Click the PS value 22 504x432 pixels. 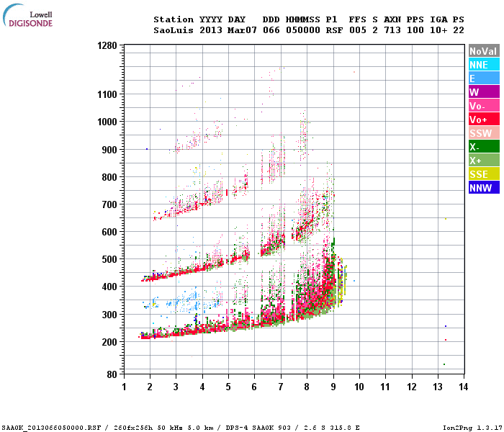coord(459,30)
